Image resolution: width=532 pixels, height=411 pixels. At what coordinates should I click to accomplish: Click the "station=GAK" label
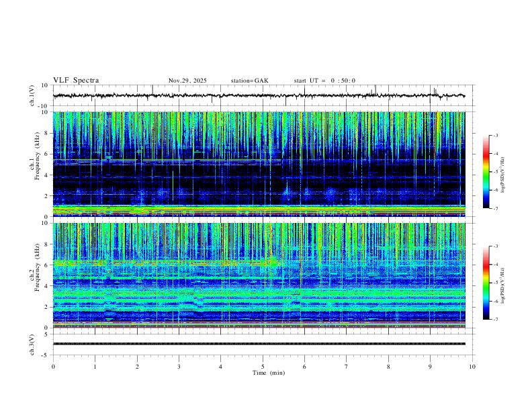point(249,81)
